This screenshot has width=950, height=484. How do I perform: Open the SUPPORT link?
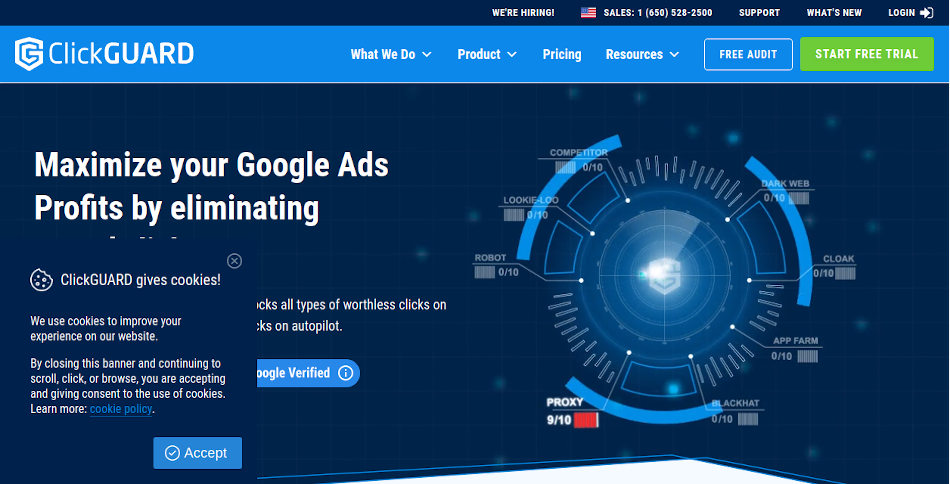tap(759, 13)
